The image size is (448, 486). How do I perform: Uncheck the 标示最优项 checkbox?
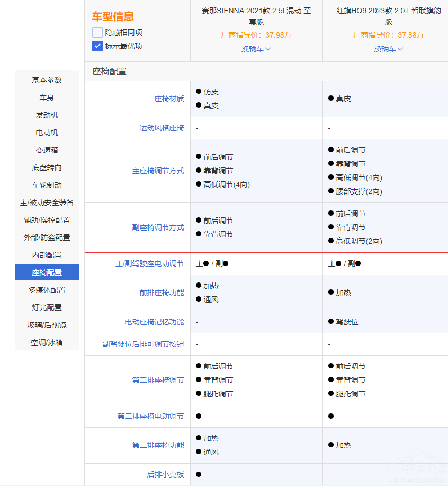pyautogui.click(x=97, y=46)
